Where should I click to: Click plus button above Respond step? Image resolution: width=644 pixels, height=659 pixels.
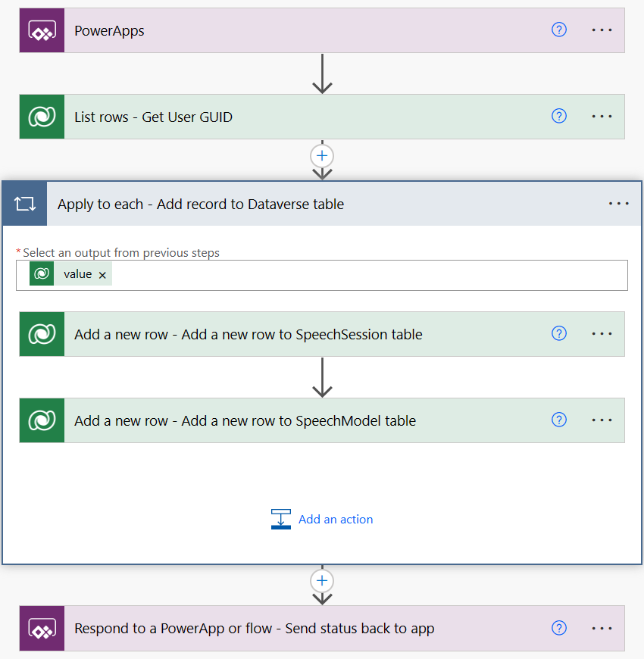pos(322,580)
